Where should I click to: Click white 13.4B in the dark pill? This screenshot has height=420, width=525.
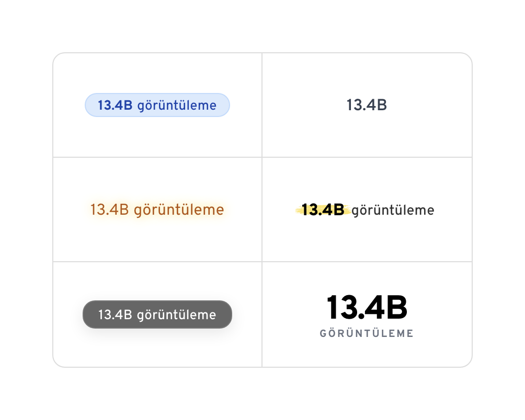coord(115,314)
